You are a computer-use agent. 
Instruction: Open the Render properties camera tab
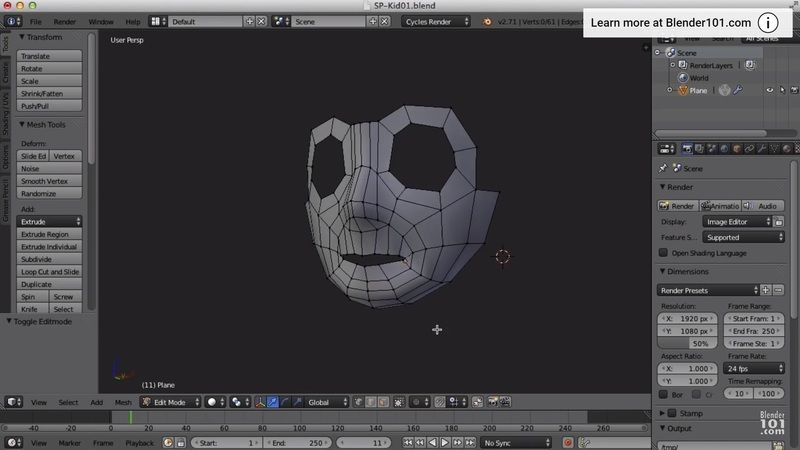click(687, 149)
